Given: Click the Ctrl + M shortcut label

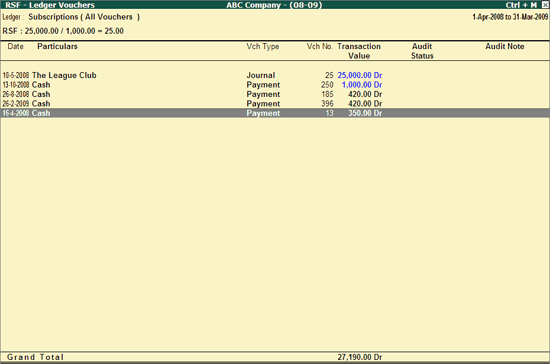Looking at the screenshot, I should [521, 5].
